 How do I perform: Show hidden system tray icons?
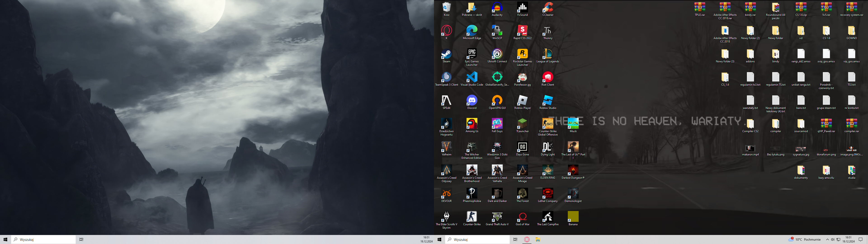[x=827, y=240]
